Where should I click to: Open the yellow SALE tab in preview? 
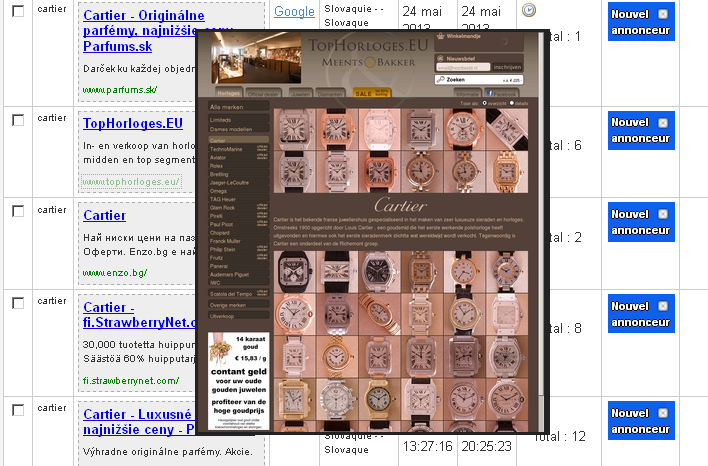(x=372, y=93)
